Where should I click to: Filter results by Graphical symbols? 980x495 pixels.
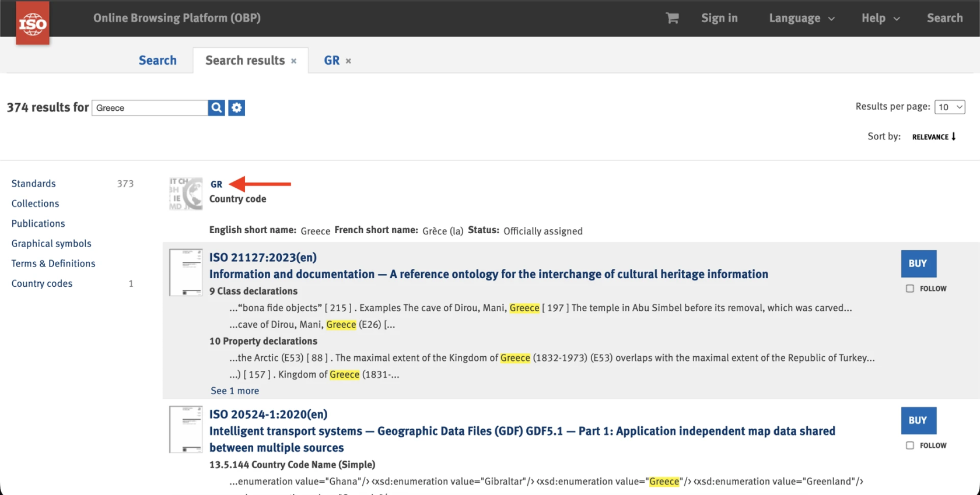pyautogui.click(x=51, y=244)
